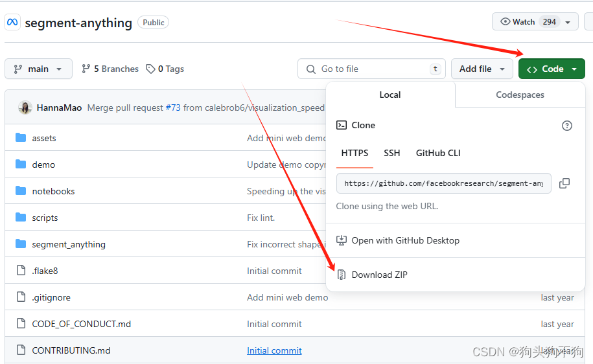This screenshot has height=364, width=593.
Task: Click the segment-anything repository title
Action: point(78,23)
